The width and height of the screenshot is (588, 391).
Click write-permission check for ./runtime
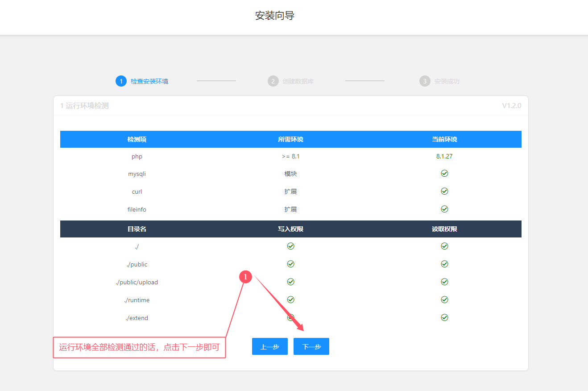coord(290,299)
